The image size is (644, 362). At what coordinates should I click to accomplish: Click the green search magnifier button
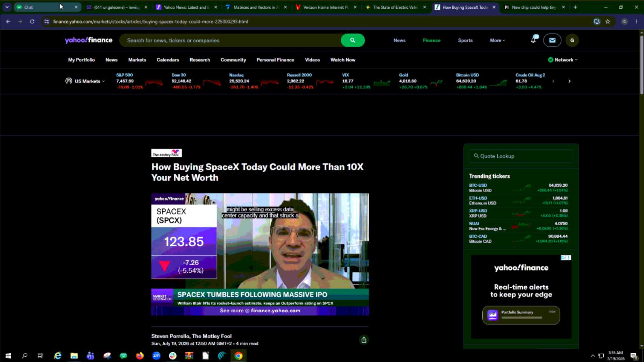[x=353, y=40]
